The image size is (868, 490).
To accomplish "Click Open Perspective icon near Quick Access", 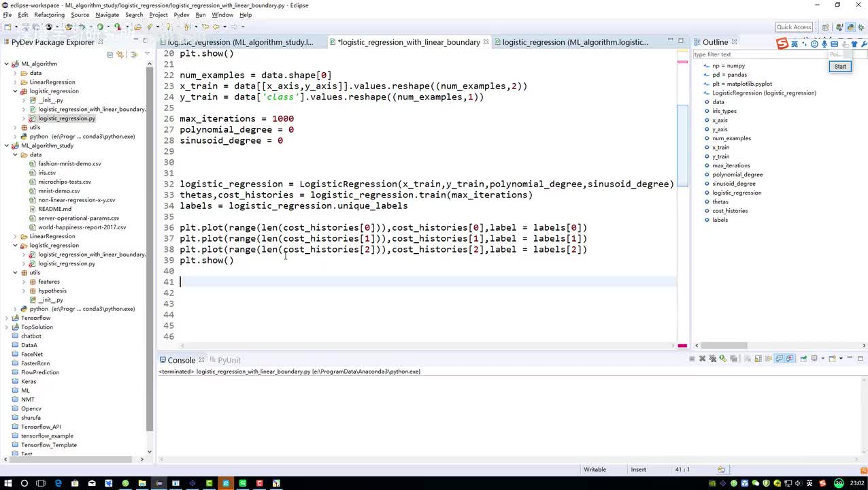I will (x=826, y=27).
